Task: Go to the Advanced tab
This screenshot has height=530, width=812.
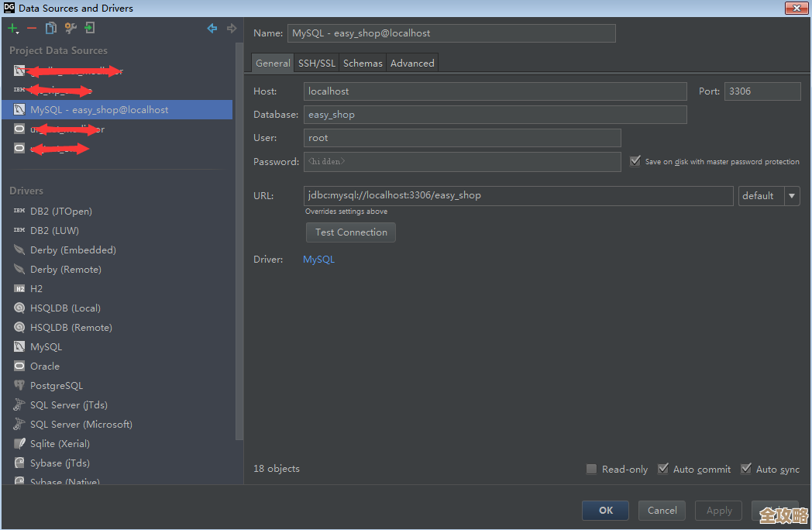Action: (412, 64)
